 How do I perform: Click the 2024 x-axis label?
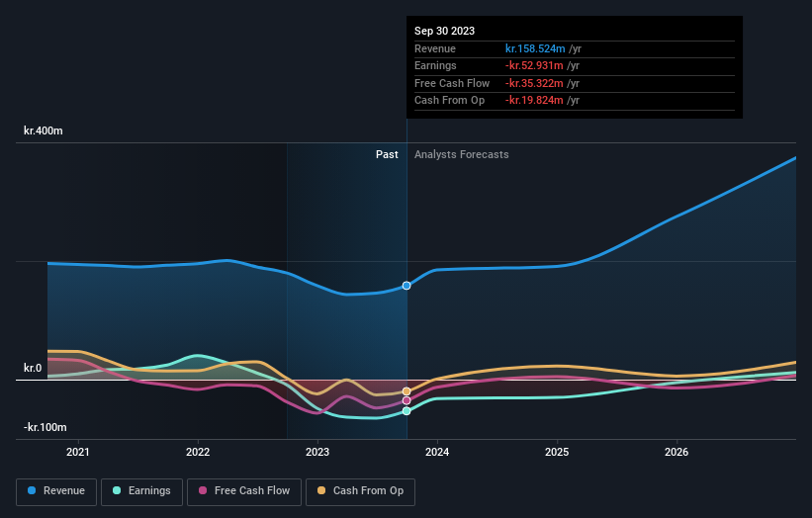pos(437,453)
